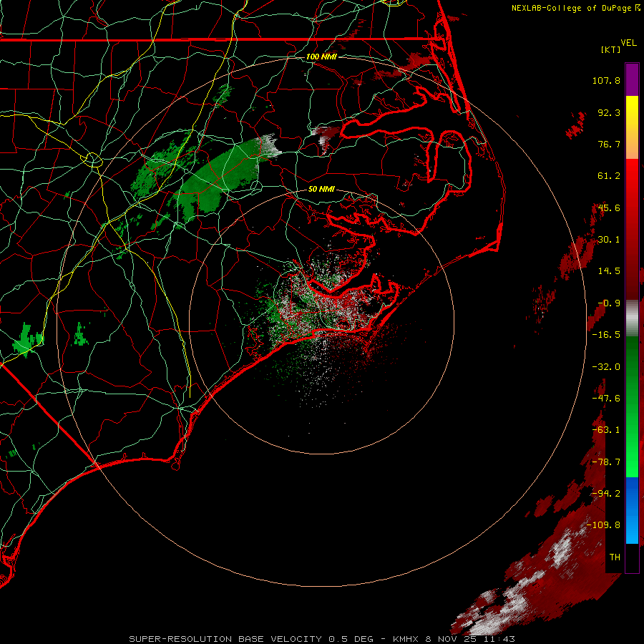Screen dimensions: 644x644
Task: Click the -94.2 legend value
Action: coord(606,494)
